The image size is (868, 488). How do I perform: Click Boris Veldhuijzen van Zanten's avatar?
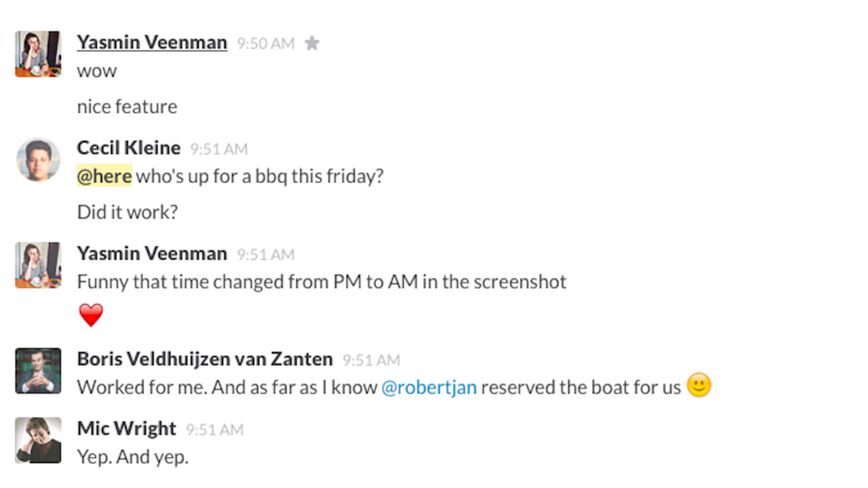click(38, 371)
